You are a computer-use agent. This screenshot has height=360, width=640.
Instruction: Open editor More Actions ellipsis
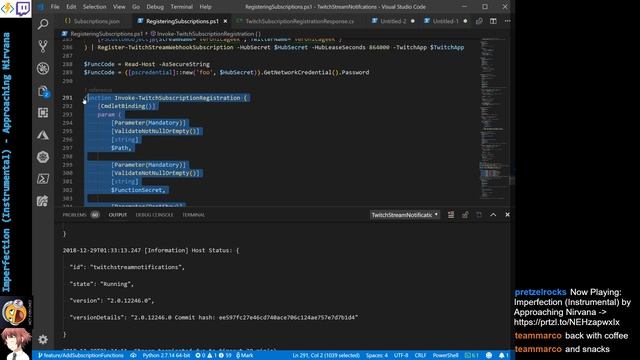click(507, 21)
